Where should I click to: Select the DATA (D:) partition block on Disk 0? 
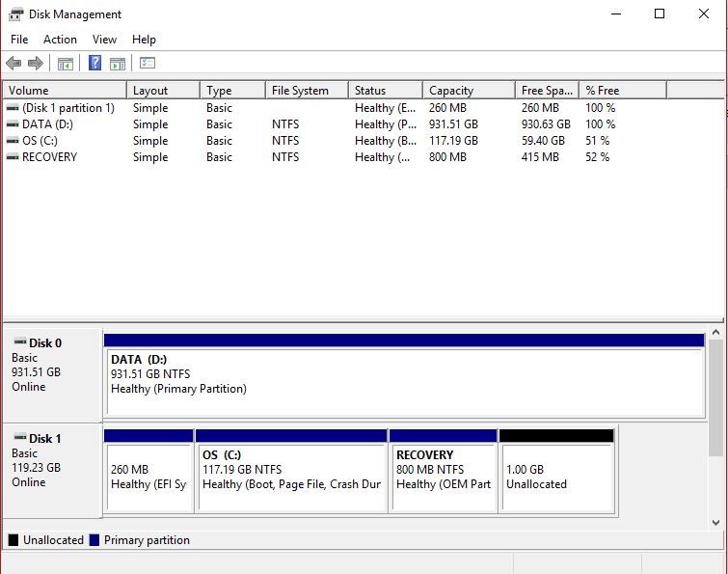tap(404, 375)
